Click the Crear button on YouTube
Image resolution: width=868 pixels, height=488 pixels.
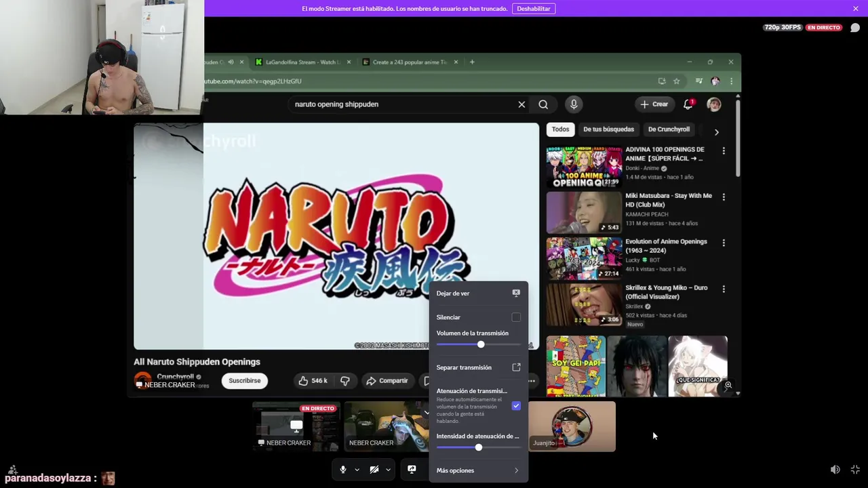point(654,104)
